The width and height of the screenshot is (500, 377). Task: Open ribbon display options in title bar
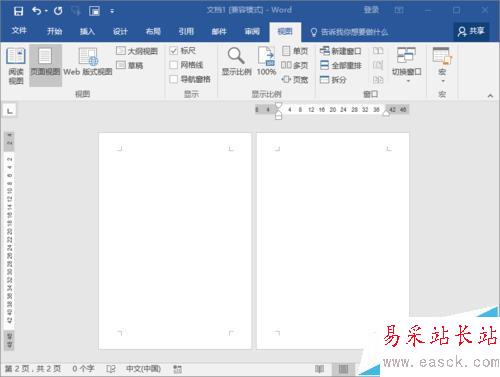[399, 11]
